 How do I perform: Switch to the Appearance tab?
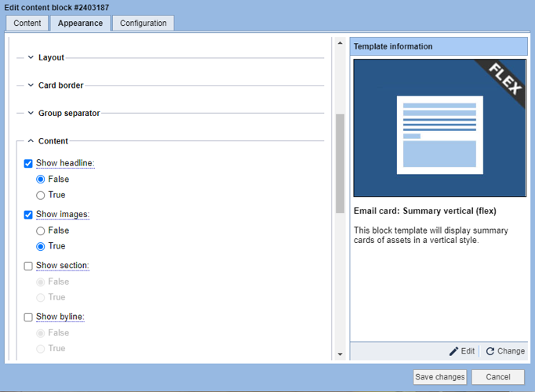pyautogui.click(x=80, y=24)
